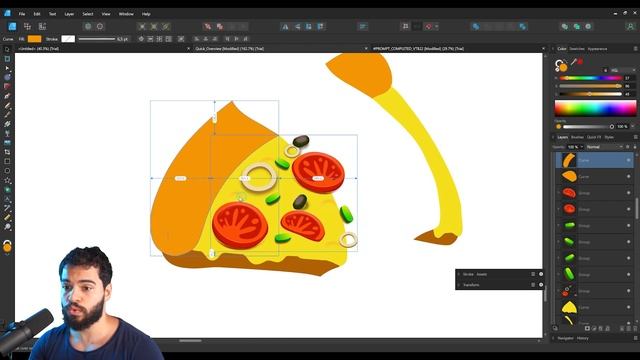The height and width of the screenshot is (360, 640).
Task: Close the Untitled document tab
Action: coord(189,49)
